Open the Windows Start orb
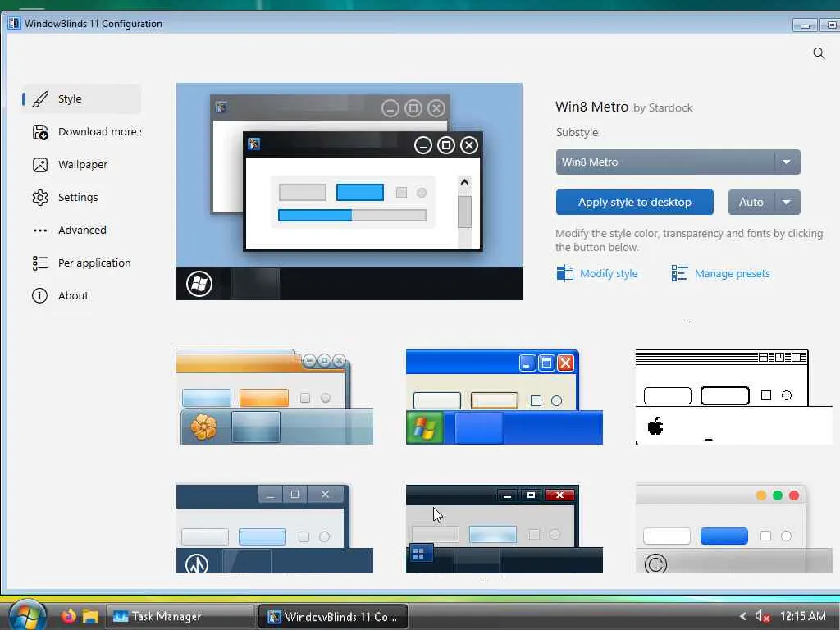 point(28,615)
